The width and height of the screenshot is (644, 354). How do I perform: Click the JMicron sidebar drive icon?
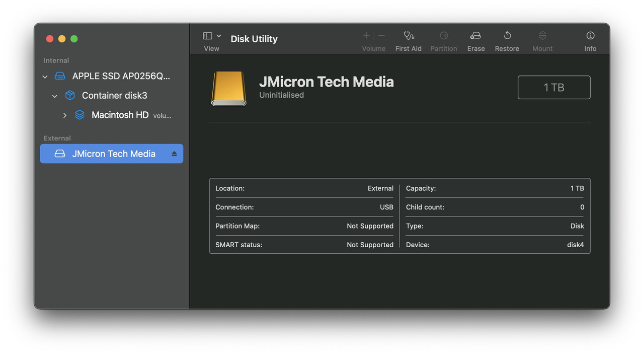point(60,154)
